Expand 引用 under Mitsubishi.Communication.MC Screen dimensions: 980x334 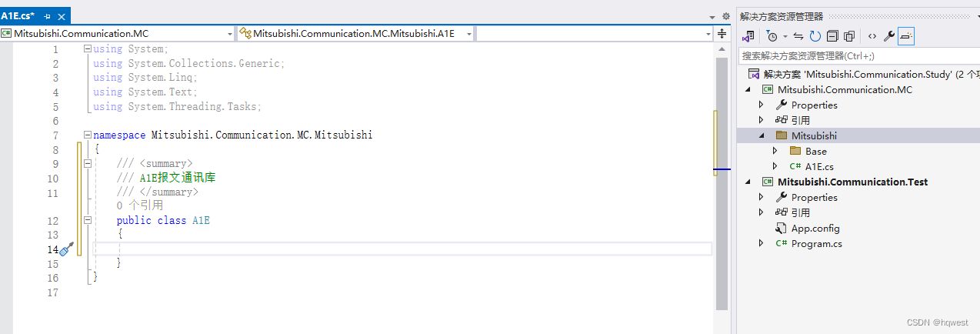pyautogui.click(x=762, y=121)
